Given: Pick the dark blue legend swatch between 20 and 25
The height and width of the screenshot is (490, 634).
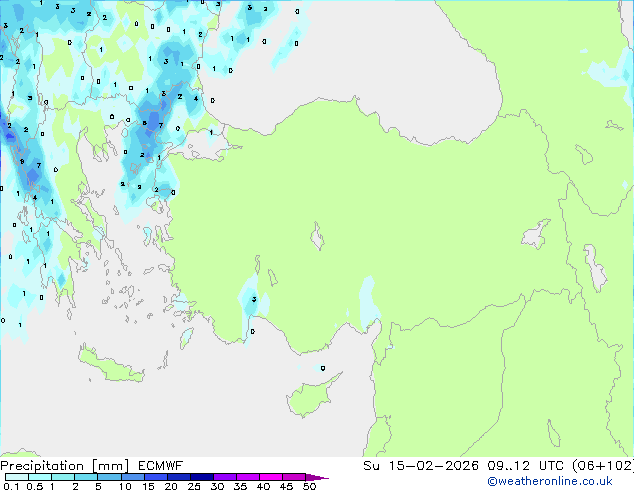Looking at the screenshot, I should click(x=180, y=477).
